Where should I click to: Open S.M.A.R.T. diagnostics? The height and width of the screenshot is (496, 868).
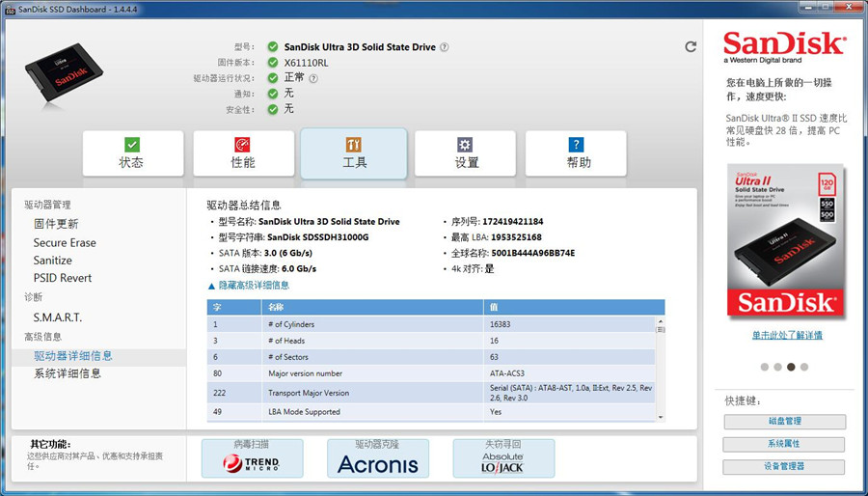click(x=58, y=317)
